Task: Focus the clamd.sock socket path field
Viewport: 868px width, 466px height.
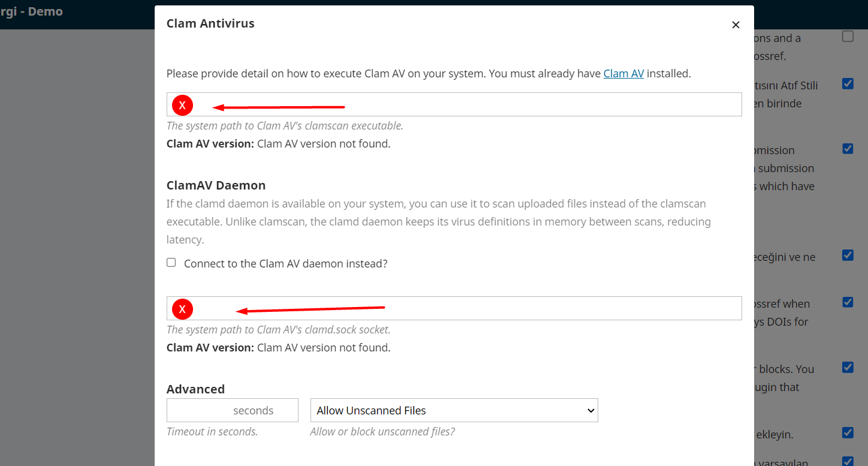Action: click(454, 308)
